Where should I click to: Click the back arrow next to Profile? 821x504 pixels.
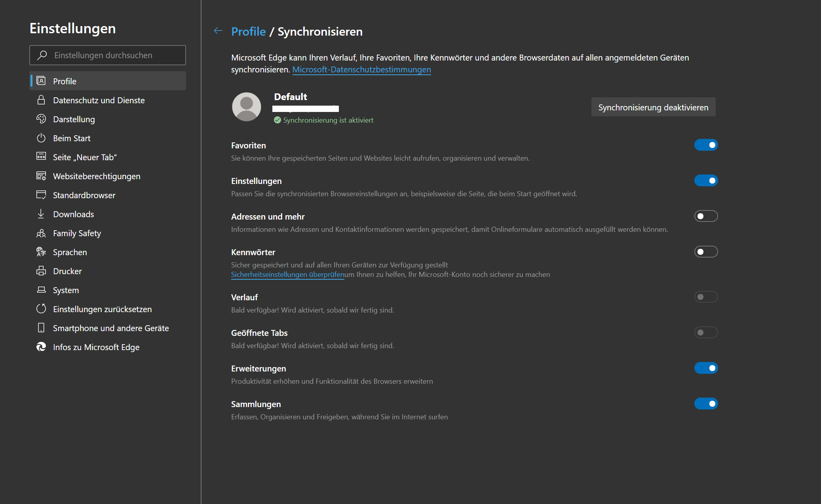pyautogui.click(x=218, y=31)
